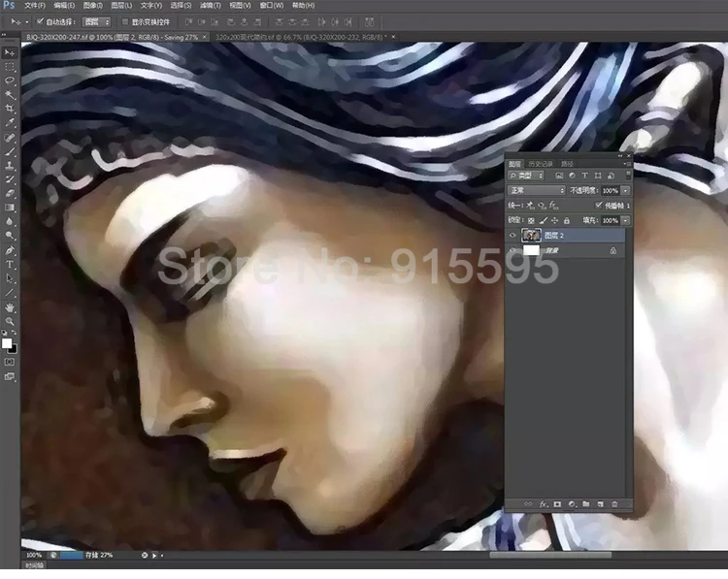
Task: Open the blend mode dropdown 正常
Action: (x=536, y=191)
